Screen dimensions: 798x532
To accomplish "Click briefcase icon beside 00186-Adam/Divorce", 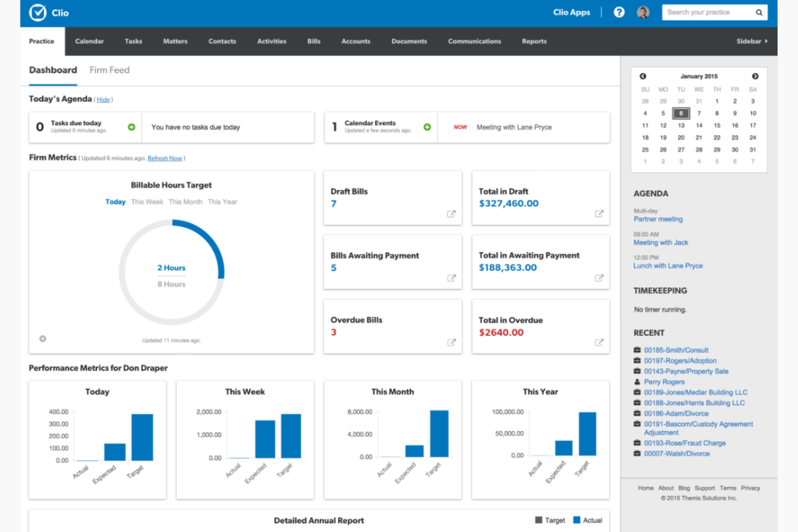I will (637, 413).
